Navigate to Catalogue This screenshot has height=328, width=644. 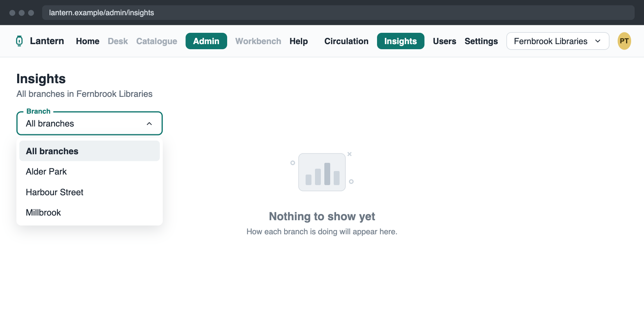(157, 41)
